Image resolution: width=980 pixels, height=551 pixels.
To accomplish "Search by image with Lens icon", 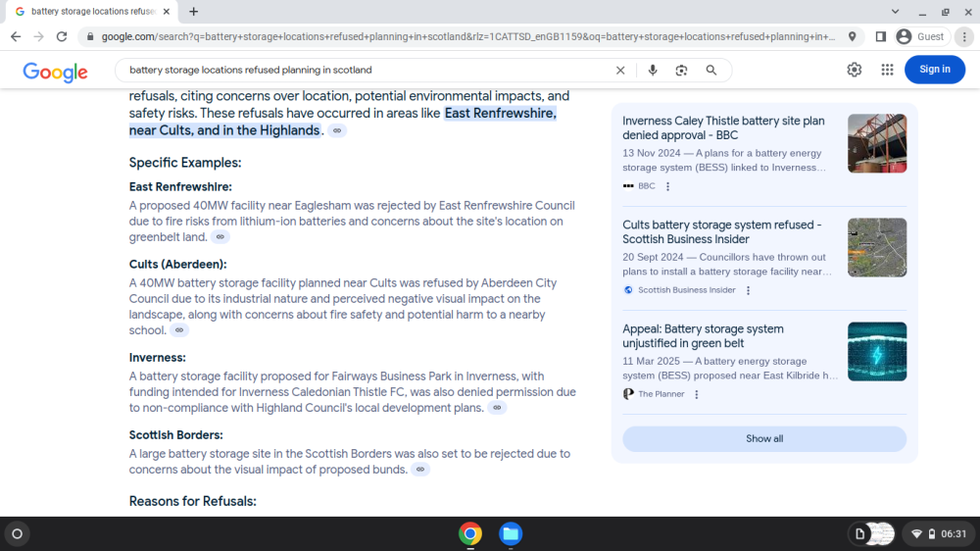I will point(681,70).
